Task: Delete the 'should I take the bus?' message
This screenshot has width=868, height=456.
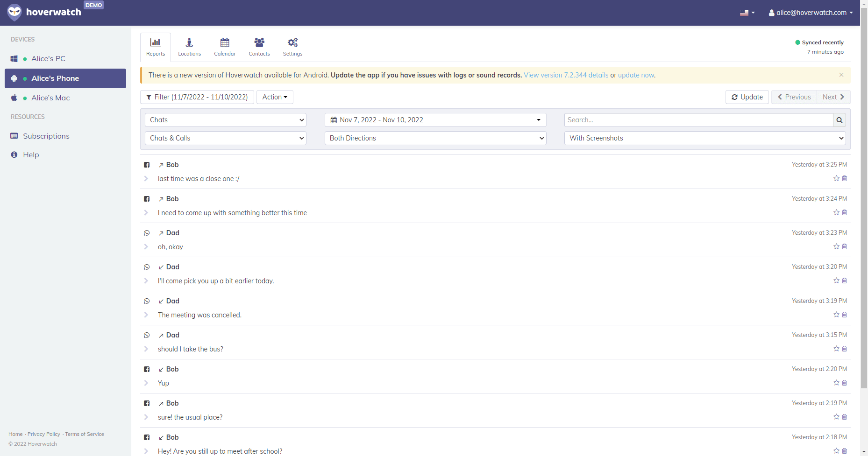Action: pyautogui.click(x=845, y=349)
